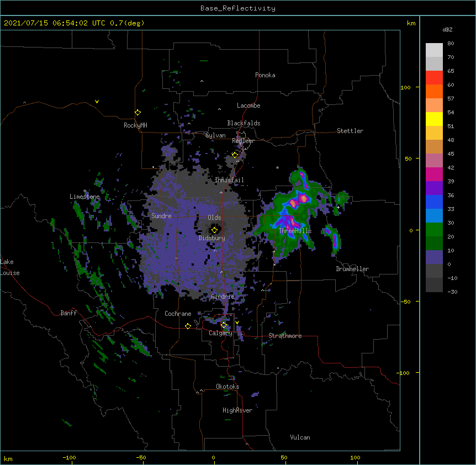Click the Drumheller label
The image size is (476, 465).
(352, 269)
